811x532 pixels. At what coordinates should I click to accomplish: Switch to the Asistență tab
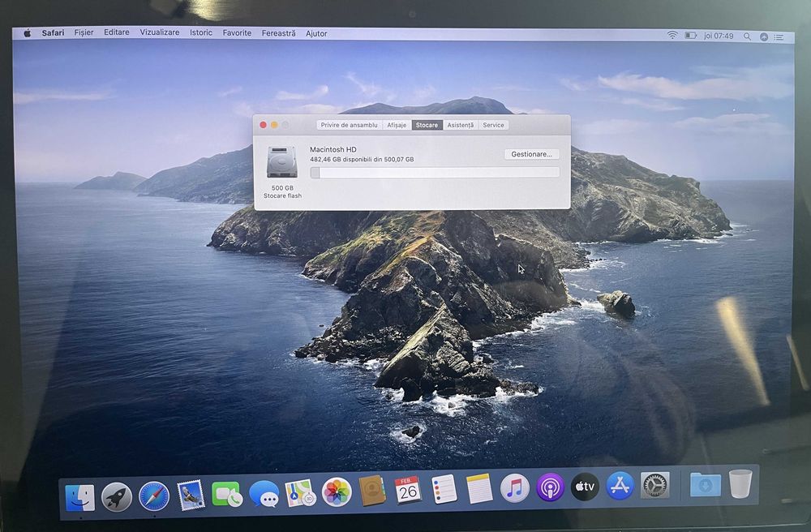[x=461, y=125]
